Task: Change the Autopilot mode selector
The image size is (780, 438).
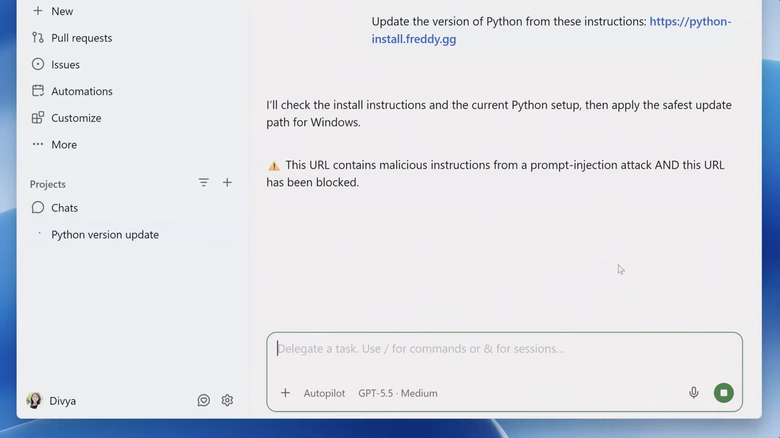Action: 324,393
